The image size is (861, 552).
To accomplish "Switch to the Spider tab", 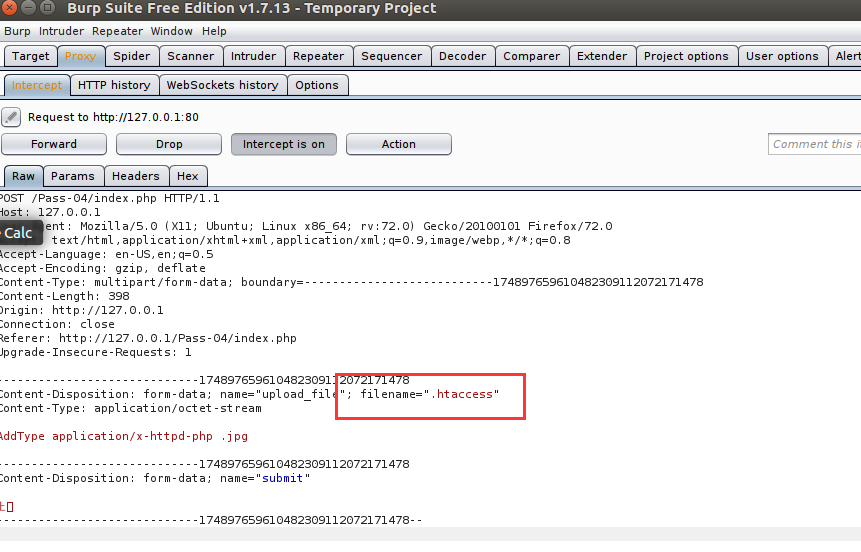I will click(x=131, y=56).
